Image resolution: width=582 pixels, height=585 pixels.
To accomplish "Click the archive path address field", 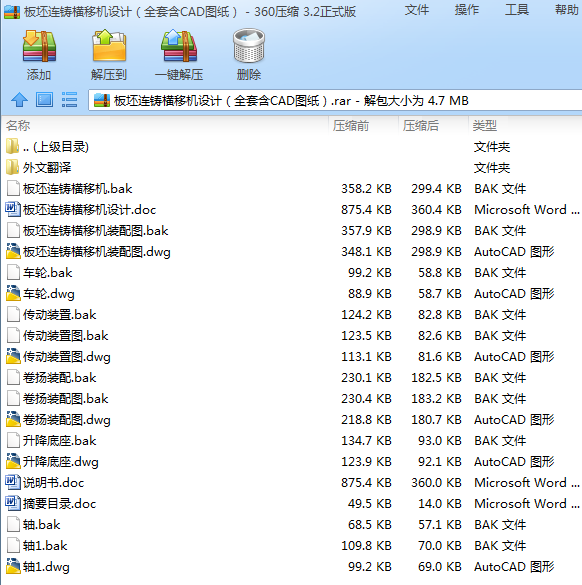I will [x=335, y=100].
